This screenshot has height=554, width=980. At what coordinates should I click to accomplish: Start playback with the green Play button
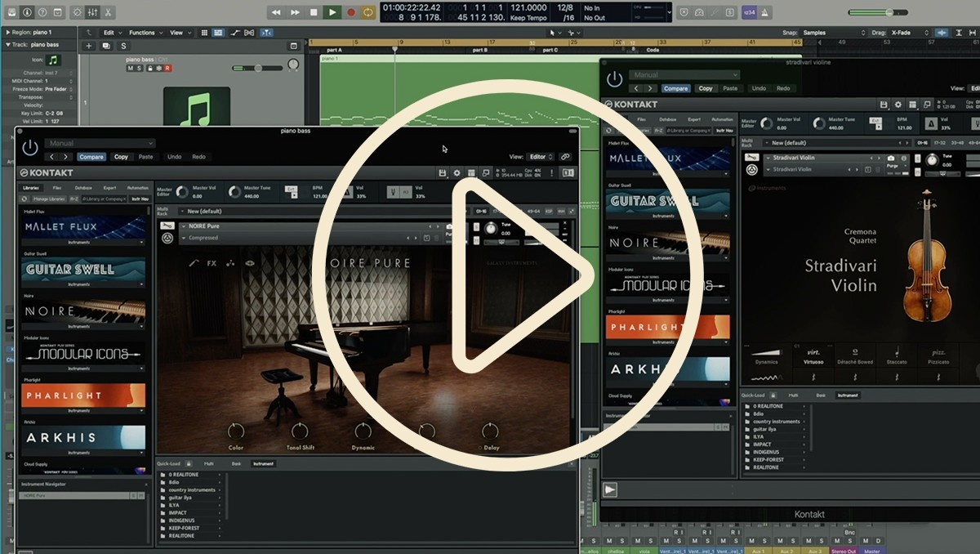[332, 12]
